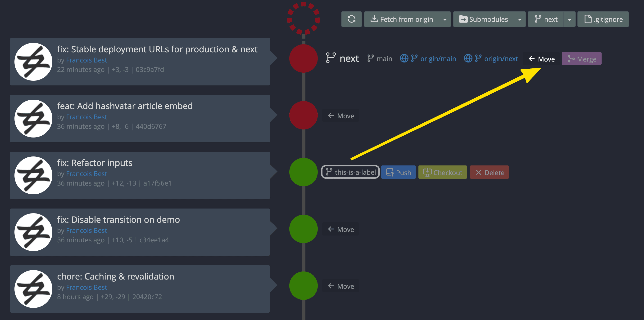Click the monitor icon on the Checkout button
Screen dimensions: 644x320
[428, 172]
